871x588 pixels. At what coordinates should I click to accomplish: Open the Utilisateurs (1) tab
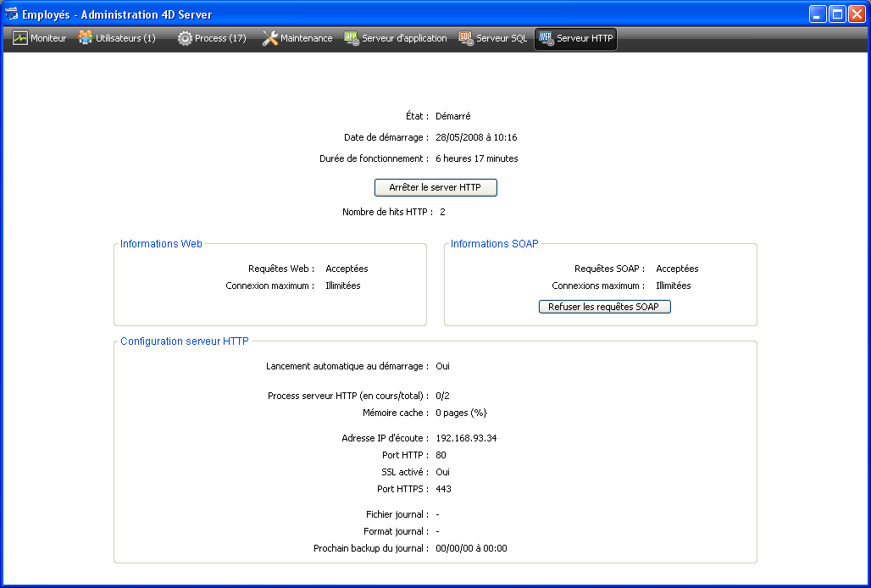tap(117, 38)
